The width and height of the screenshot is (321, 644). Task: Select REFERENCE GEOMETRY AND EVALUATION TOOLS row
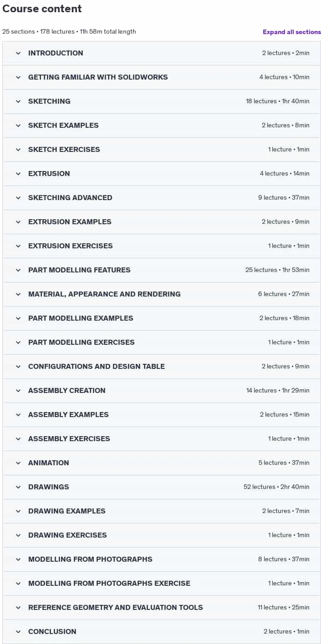point(162,608)
